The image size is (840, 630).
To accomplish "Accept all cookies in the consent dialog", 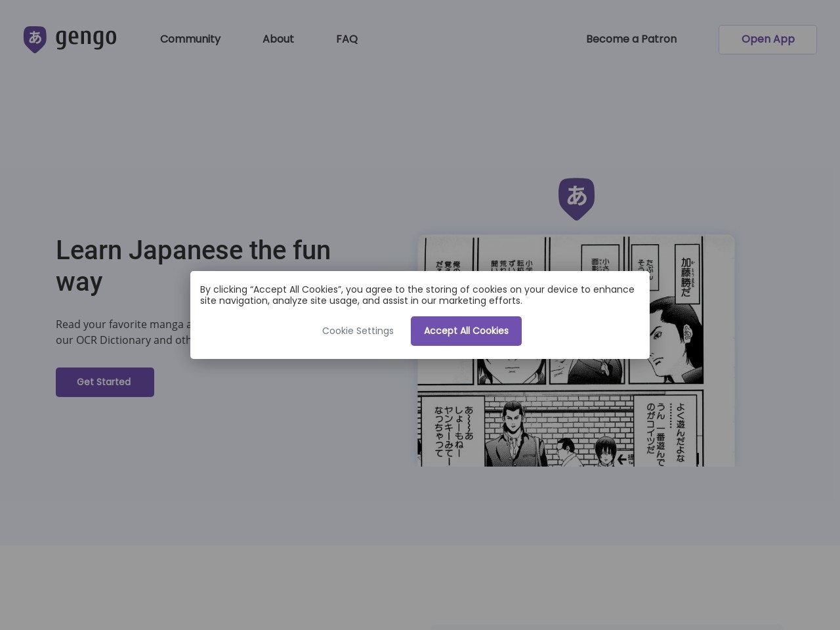I will pyautogui.click(x=466, y=331).
